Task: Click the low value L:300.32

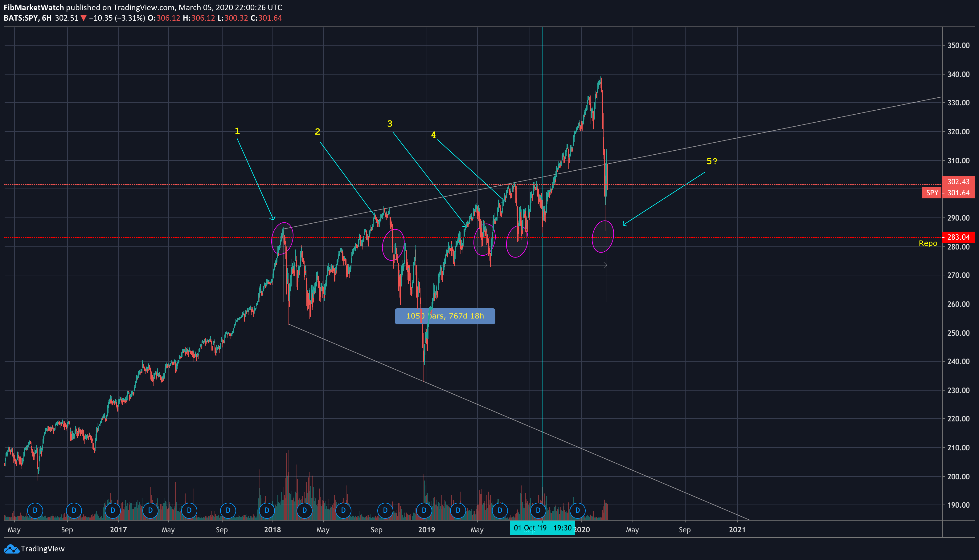Action: [x=233, y=18]
